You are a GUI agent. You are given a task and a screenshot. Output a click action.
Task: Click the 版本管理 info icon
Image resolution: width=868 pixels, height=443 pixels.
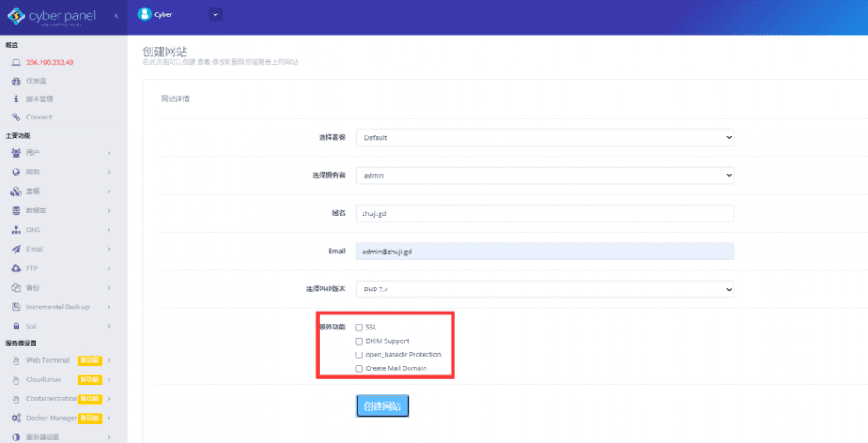pyautogui.click(x=16, y=99)
